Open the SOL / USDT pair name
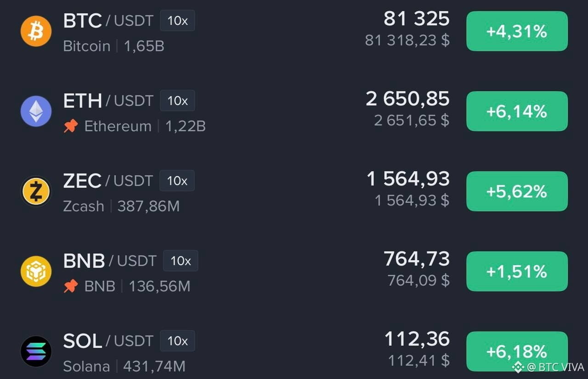The height and width of the screenshot is (379, 588). coord(108,341)
